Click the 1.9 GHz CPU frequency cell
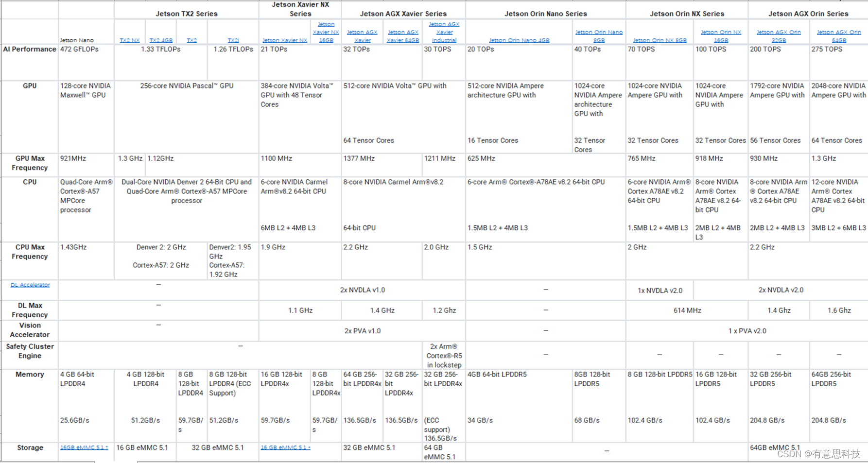The width and height of the screenshot is (868, 463). (273, 247)
